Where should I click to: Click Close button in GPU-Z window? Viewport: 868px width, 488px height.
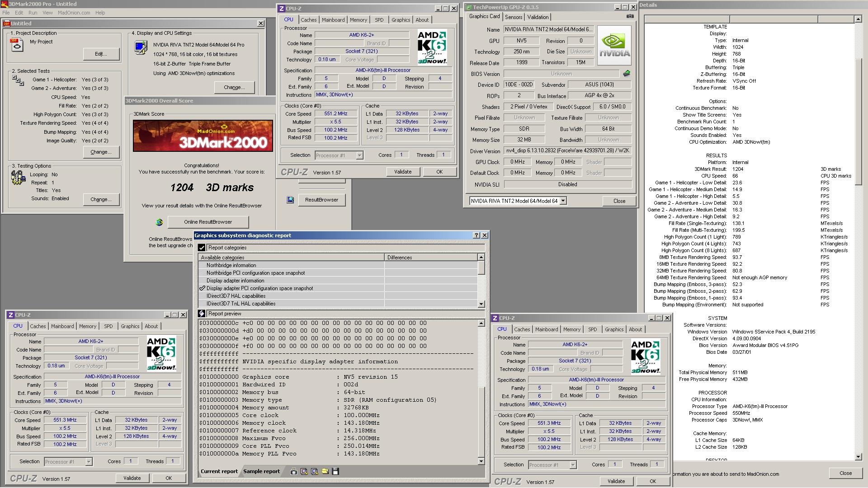[619, 201]
